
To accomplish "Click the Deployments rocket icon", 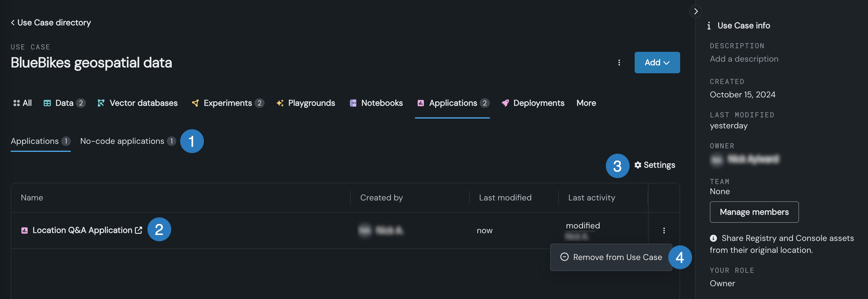I will pyautogui.click(x=505, y=103).
